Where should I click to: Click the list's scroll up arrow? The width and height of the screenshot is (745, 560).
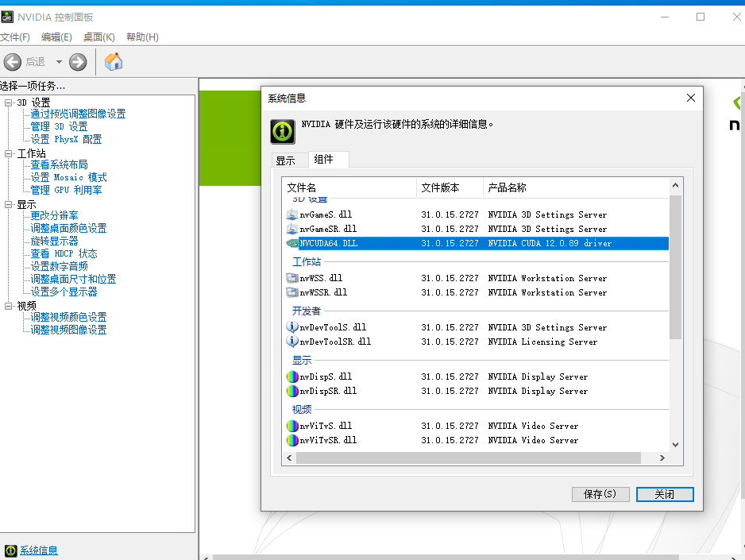tap(675, 186)
